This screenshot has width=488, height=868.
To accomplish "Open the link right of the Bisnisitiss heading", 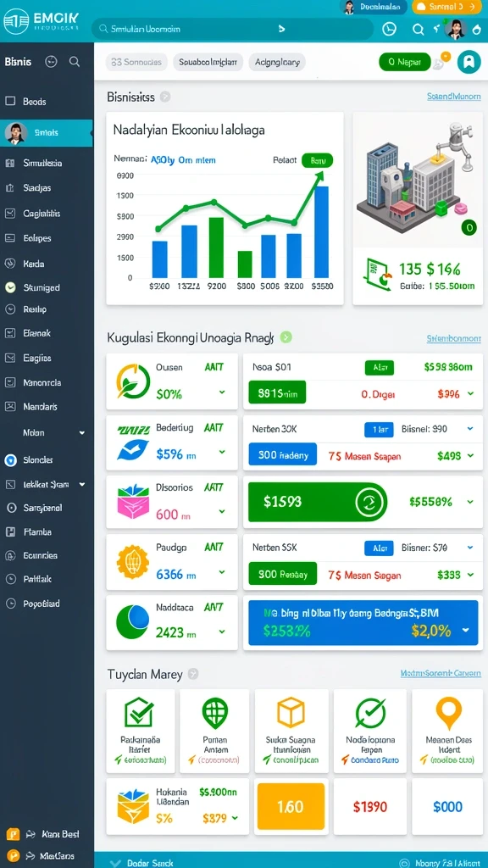I will 454,97.
